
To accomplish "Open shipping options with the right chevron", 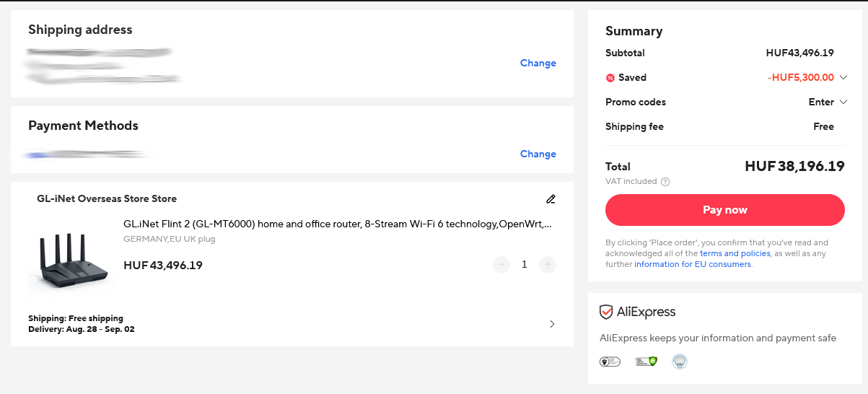I will tap(552, 324).
